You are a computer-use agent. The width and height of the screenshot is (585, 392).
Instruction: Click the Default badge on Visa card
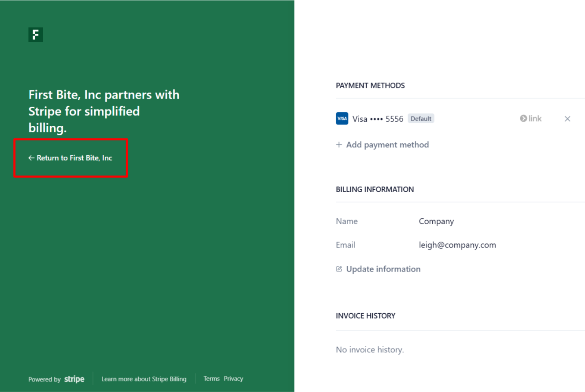coord(421,118)
